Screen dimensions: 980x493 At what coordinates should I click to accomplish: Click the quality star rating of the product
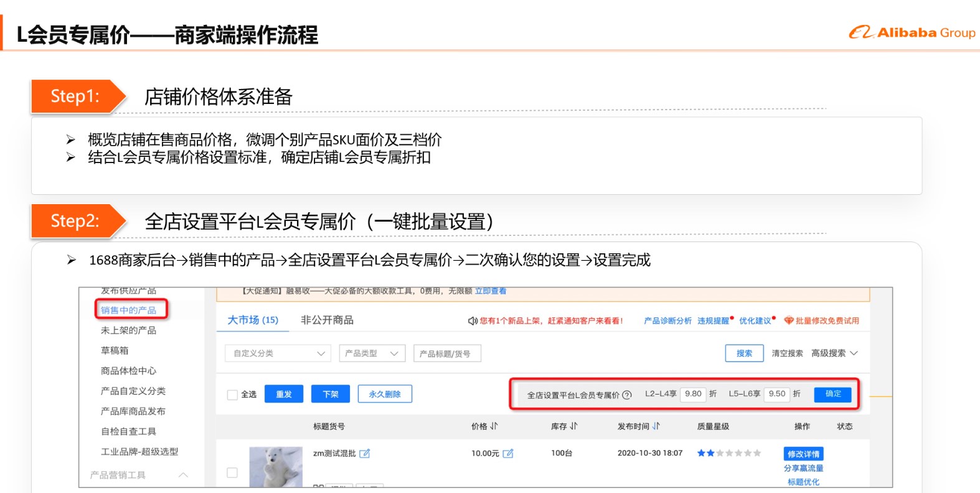coord(728,453)
